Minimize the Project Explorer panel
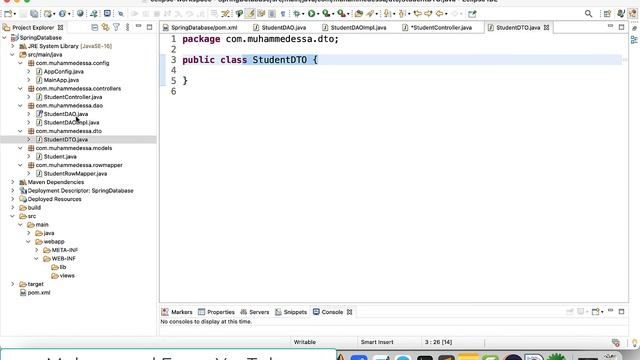Image resolution: width=640 pixels, height=360 pixels. (138, 27)
